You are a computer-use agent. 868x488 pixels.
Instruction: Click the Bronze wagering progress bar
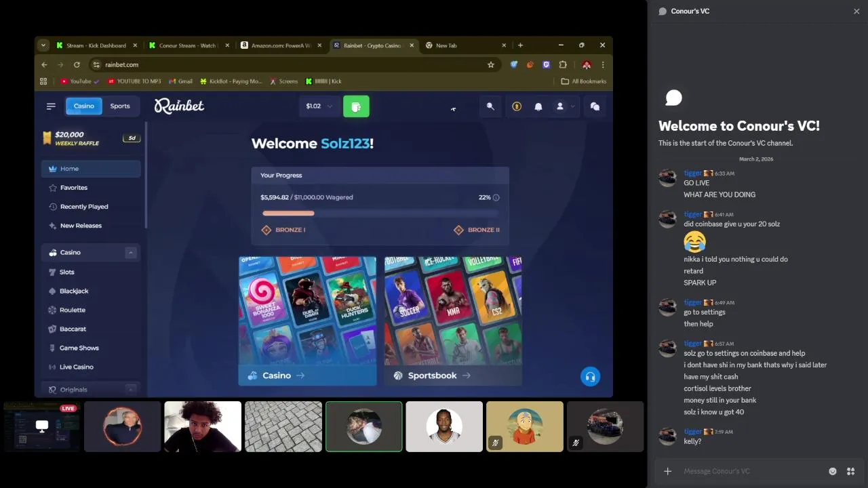pyautogui.click(x=380, y=213)
